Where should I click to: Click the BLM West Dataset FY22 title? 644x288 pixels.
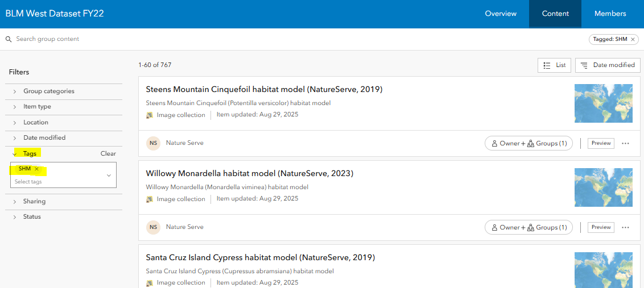coord(55,14)
